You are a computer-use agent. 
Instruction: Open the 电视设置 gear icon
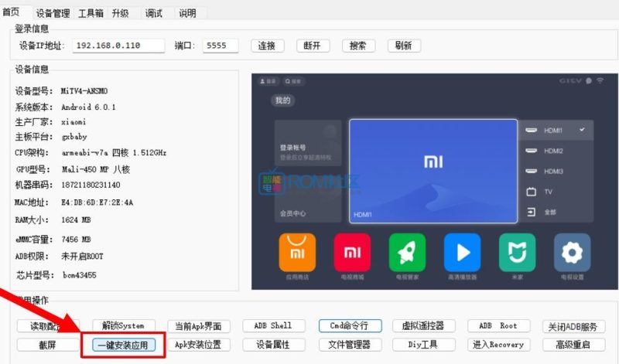pos(572,253)
